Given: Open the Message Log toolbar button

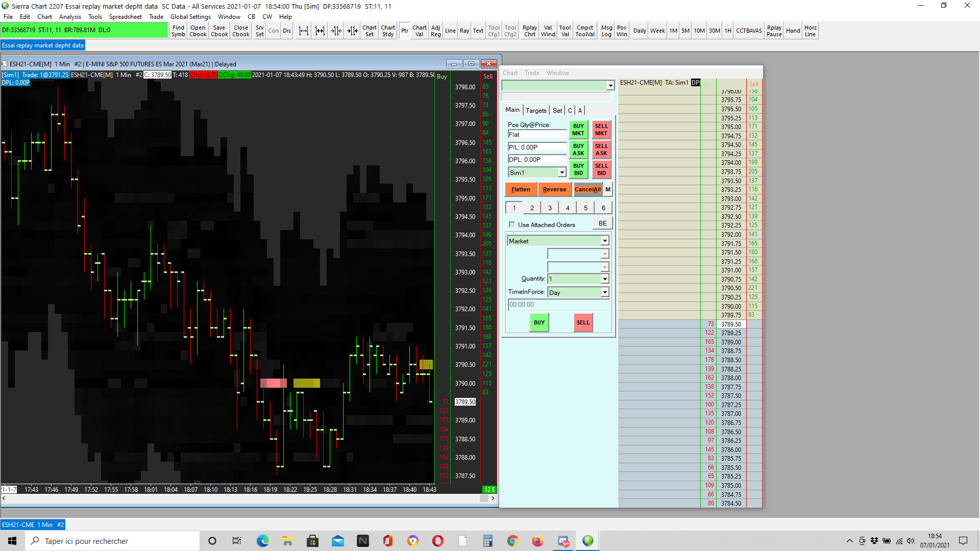Looking at the screenshot, I should pos(606,31).
